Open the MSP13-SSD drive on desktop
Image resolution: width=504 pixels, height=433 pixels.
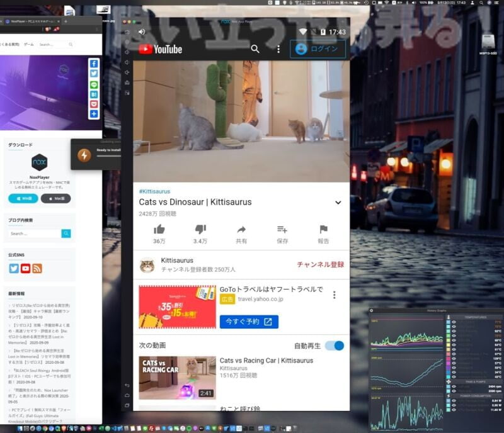pyautogui.click(x=488, y=43)
